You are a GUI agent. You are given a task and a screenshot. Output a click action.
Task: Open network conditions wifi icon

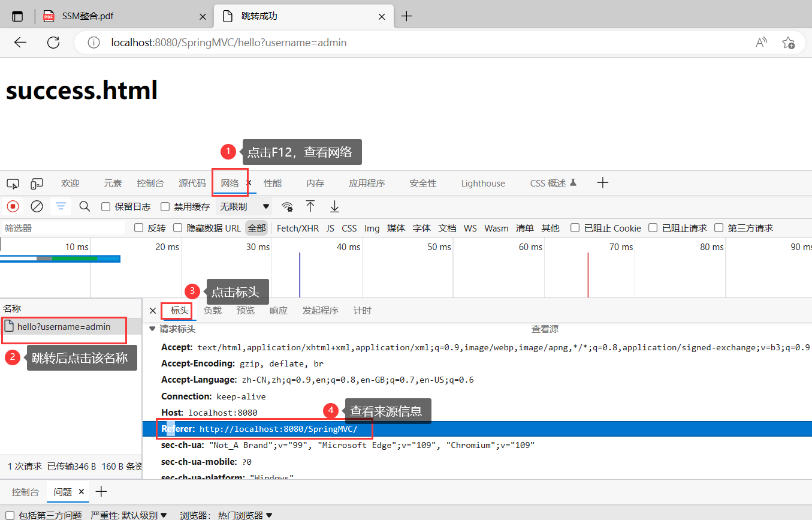[288, 207]
